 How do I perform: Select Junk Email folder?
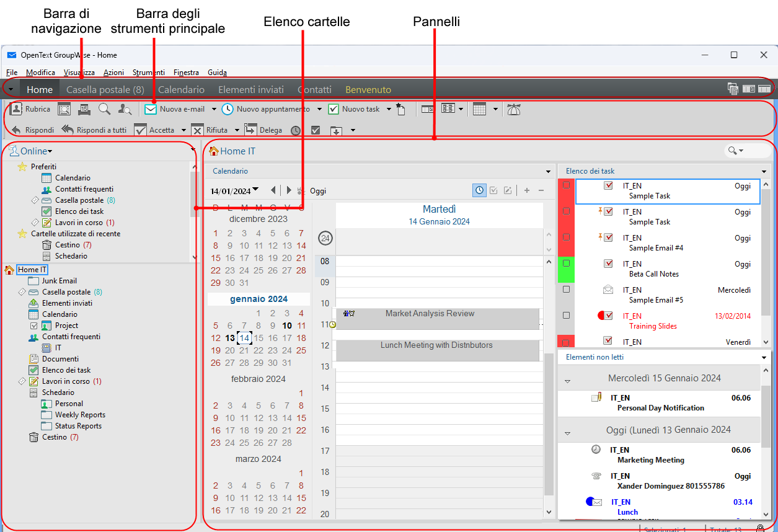(59, 281)
